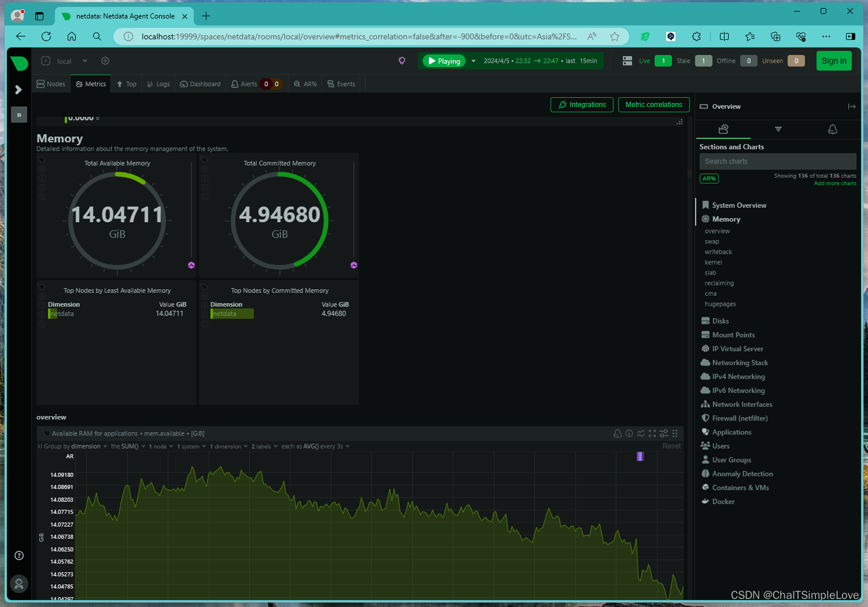The width and height of the screenshot is (868, 607).
Task: Open the Disks section
Action: point(721,321)
